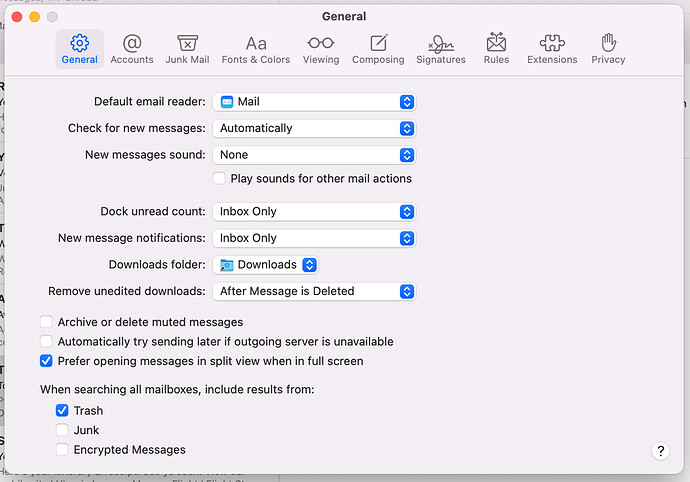Select the Privacy tab
690x482 pixels.
coord(608,49)
